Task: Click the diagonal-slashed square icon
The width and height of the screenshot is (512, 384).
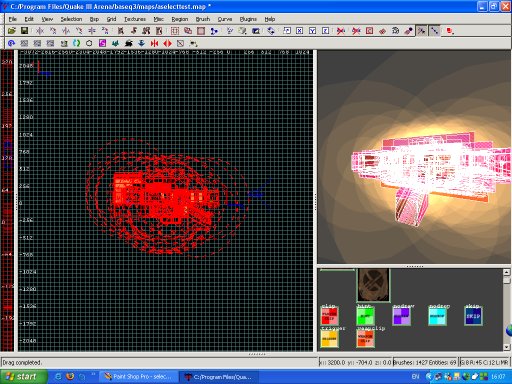Action: (180, 43)
